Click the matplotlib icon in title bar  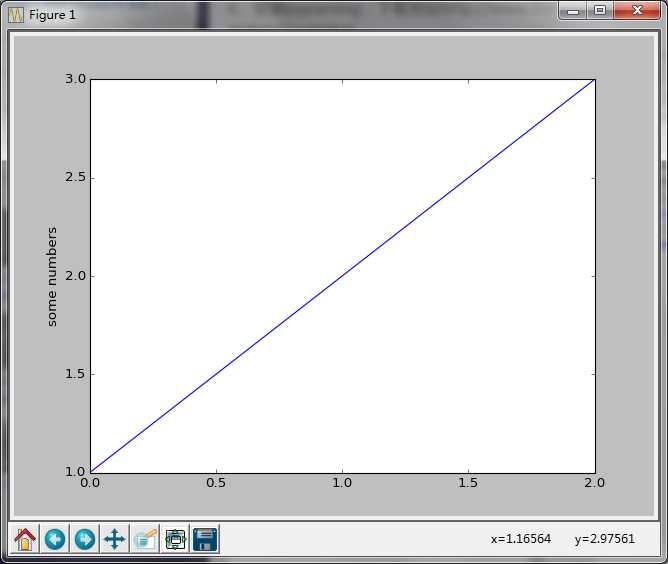(16, 15)
